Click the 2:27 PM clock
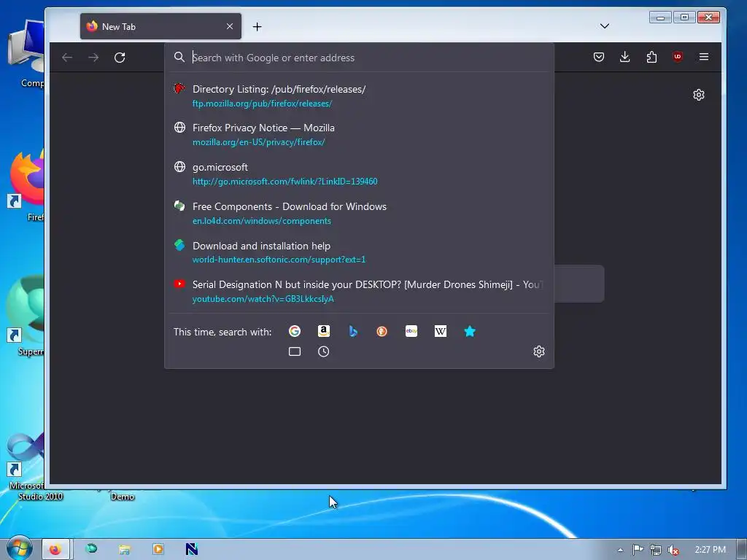This screenshot has width=747, height=560. [x=710, y=550]
